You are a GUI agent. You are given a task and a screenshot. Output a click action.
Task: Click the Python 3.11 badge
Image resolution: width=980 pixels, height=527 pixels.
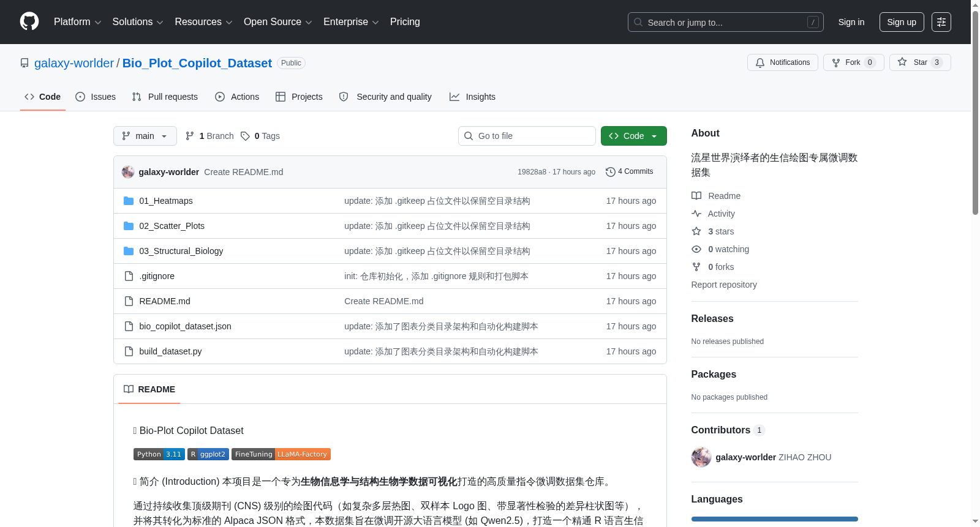(159, 454)
